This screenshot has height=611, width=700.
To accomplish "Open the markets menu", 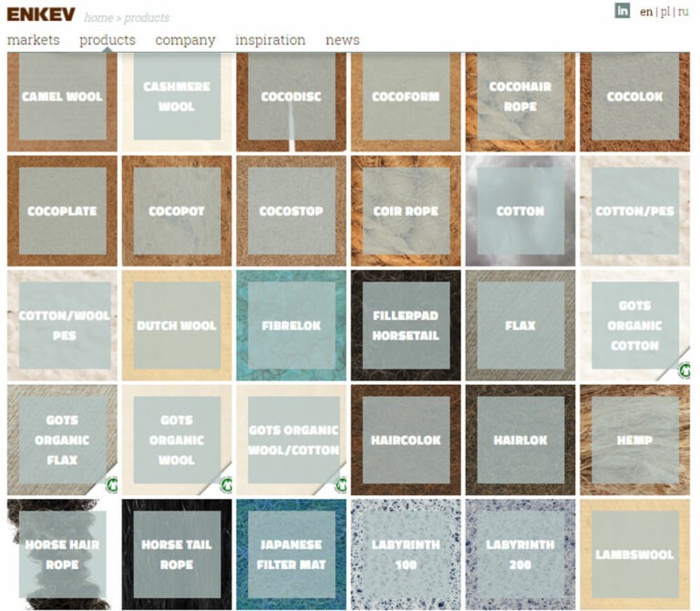I will tap(33, 40).
